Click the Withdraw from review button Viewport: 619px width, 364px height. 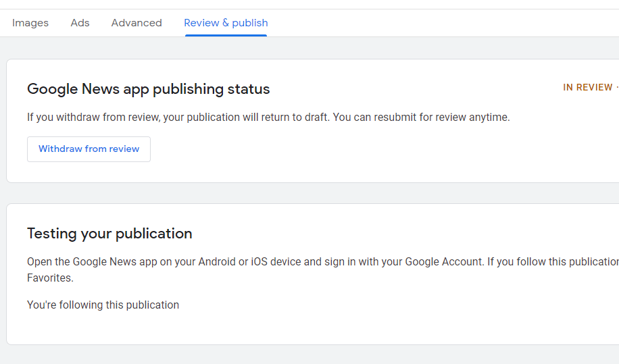pyautogui.click(x=89, y=149)
